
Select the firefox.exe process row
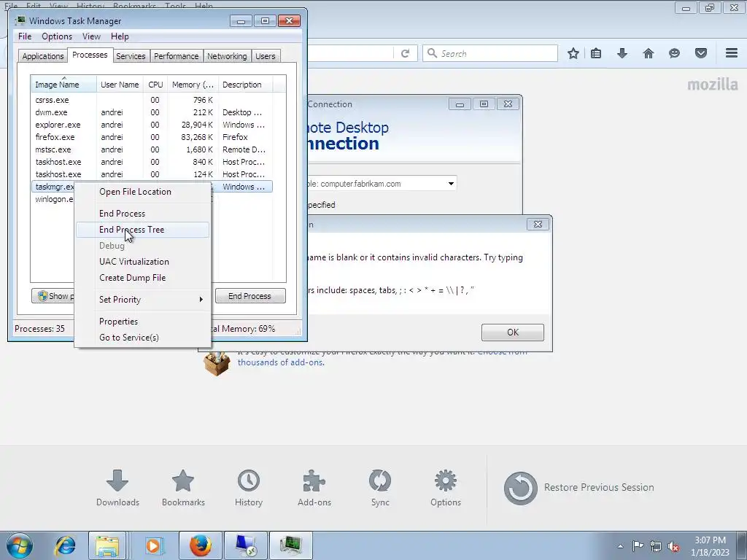pyautogui.click(x=152, y=137)
